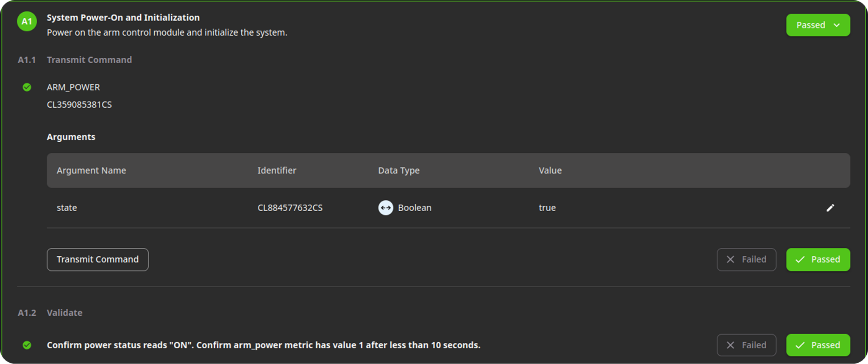Click the A1.2 Validate section heading
The height and width of the screenshot is (364, 868).
(50, 313)
